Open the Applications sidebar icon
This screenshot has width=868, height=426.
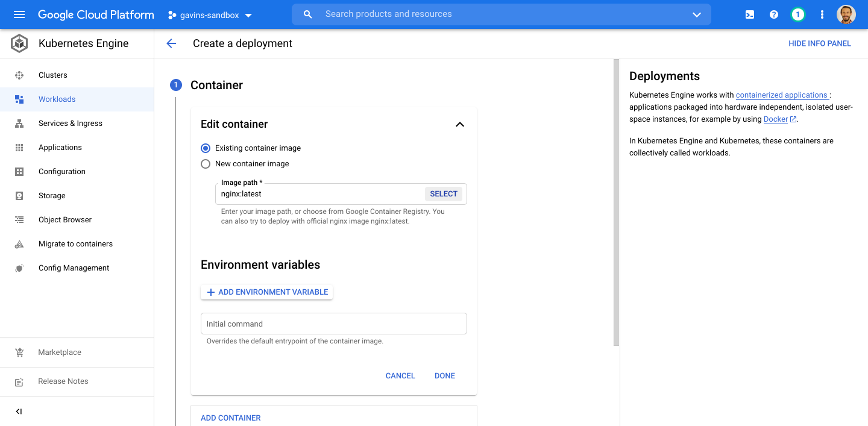[x=19, y=147]
